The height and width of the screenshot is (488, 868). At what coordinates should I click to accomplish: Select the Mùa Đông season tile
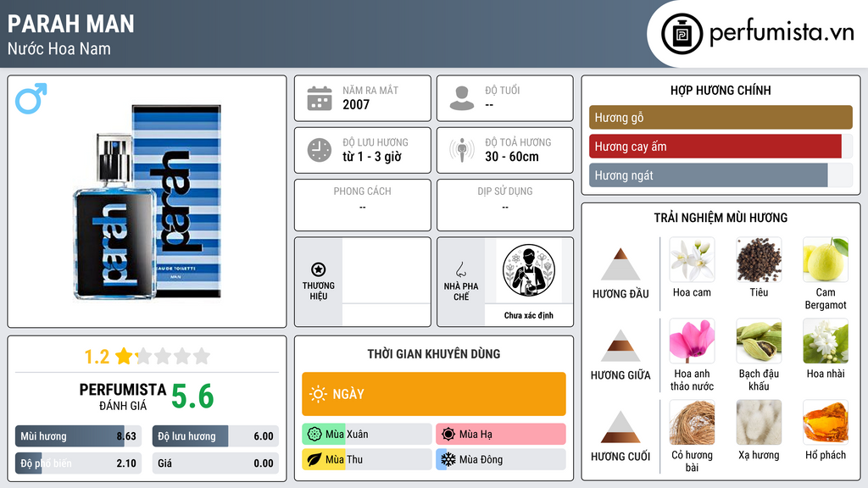[x=501, y=459]
